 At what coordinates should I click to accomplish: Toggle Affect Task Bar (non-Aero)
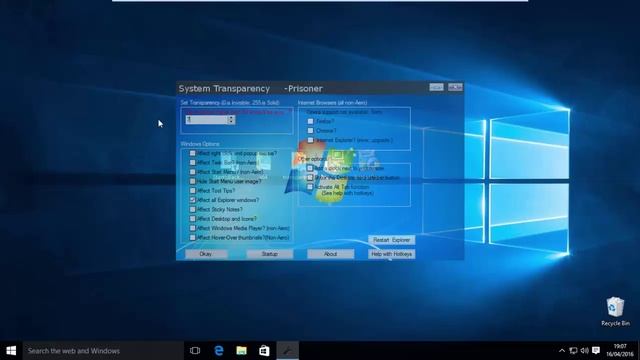(193, 162)
